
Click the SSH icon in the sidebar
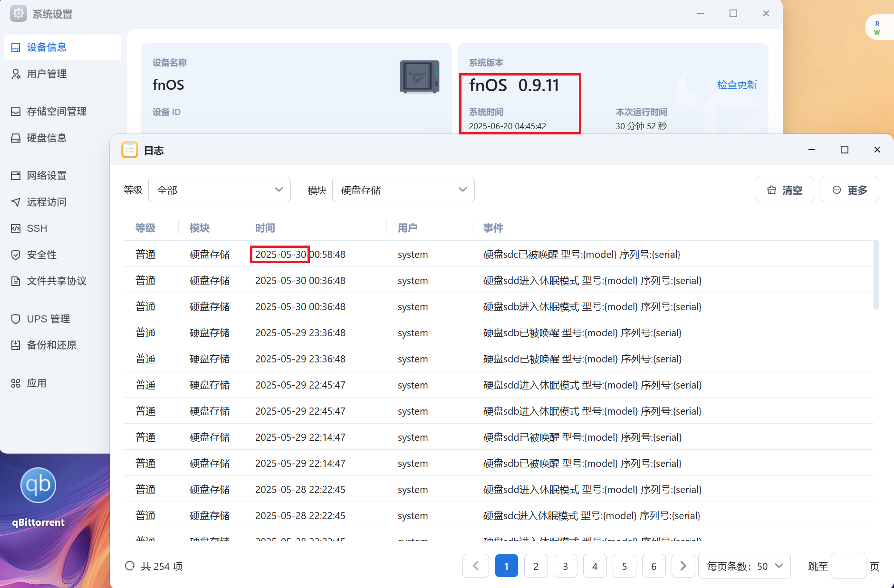tap(16, 228)
